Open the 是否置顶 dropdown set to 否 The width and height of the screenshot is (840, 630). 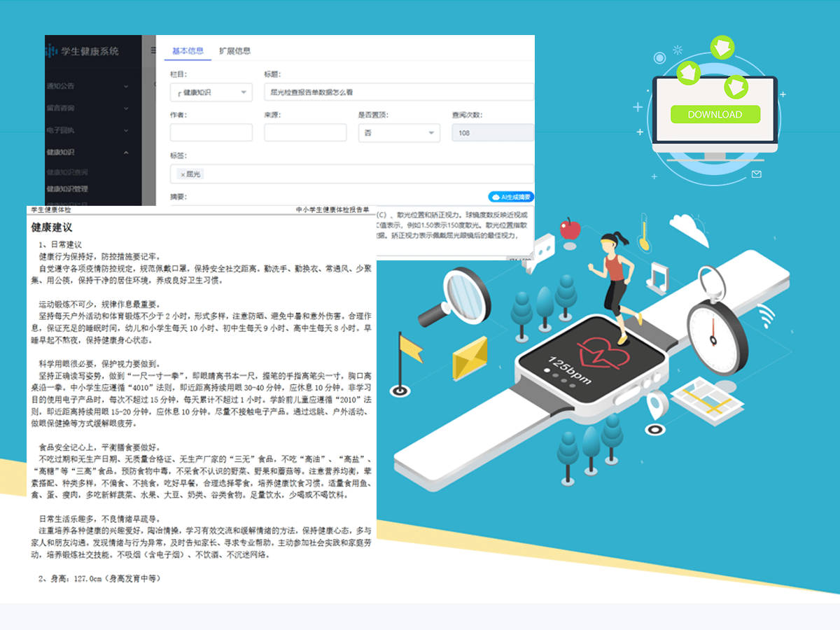pos(399,133)
